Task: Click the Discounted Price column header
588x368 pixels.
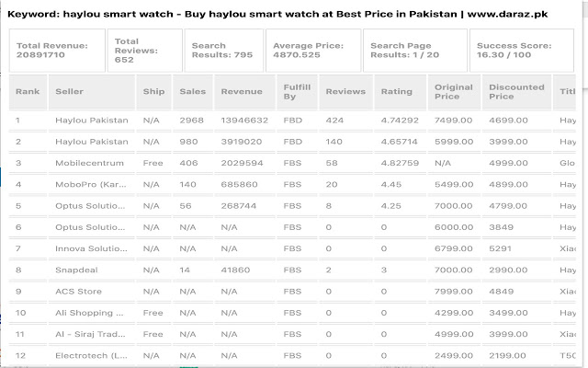Action: point(516,92)
